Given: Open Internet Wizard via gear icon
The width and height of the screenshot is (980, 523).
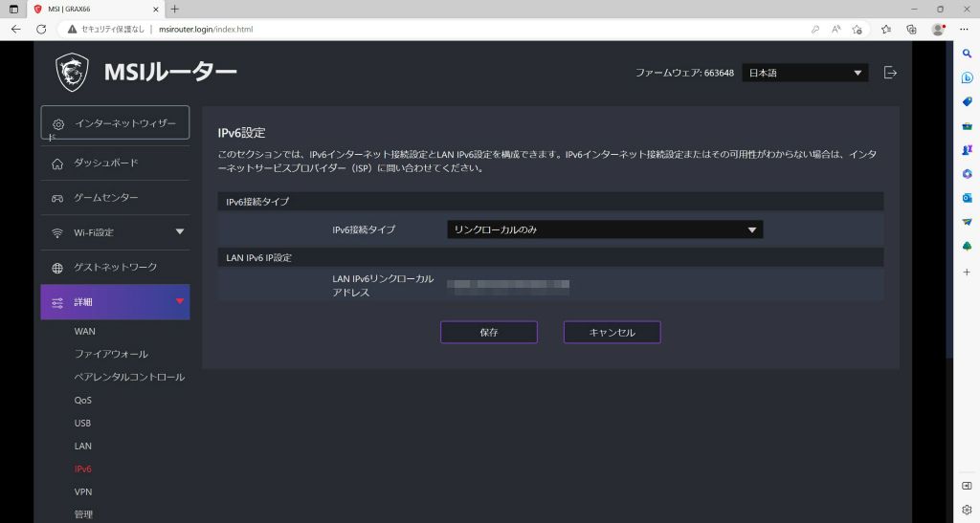Looking at the screenshot, I should click(x=58, y=124).
